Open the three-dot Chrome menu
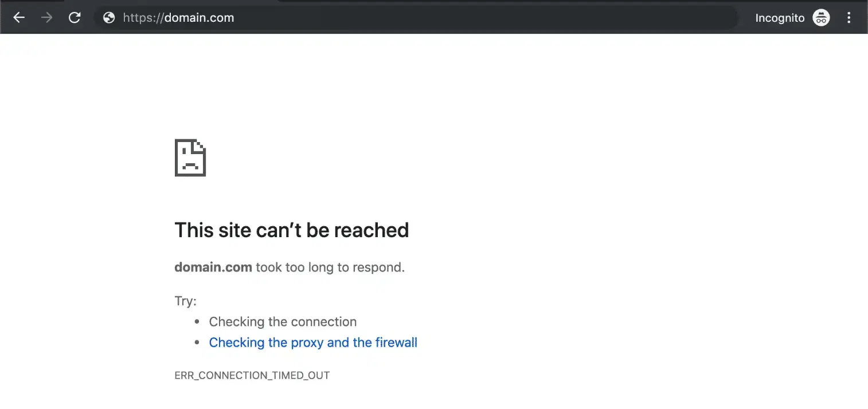868x409 pixels. point(849,18)
